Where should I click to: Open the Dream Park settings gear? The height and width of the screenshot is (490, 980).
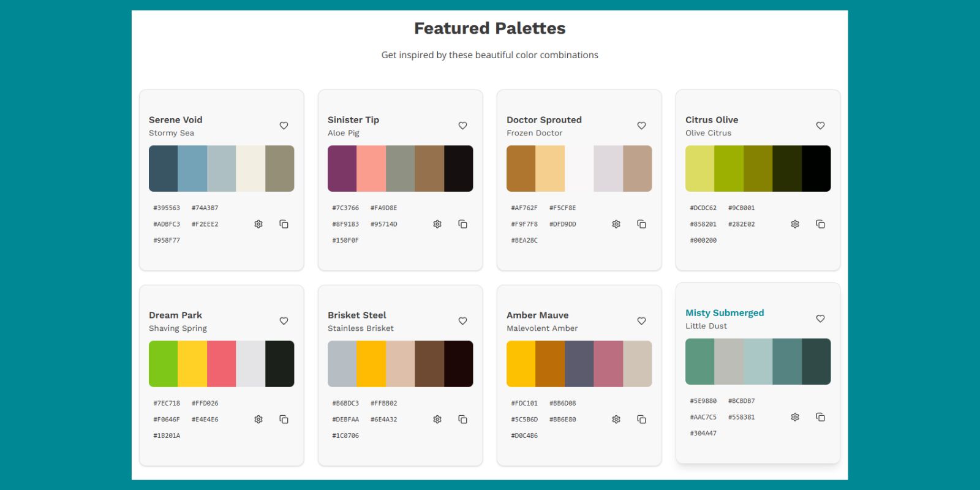(258, 420)
